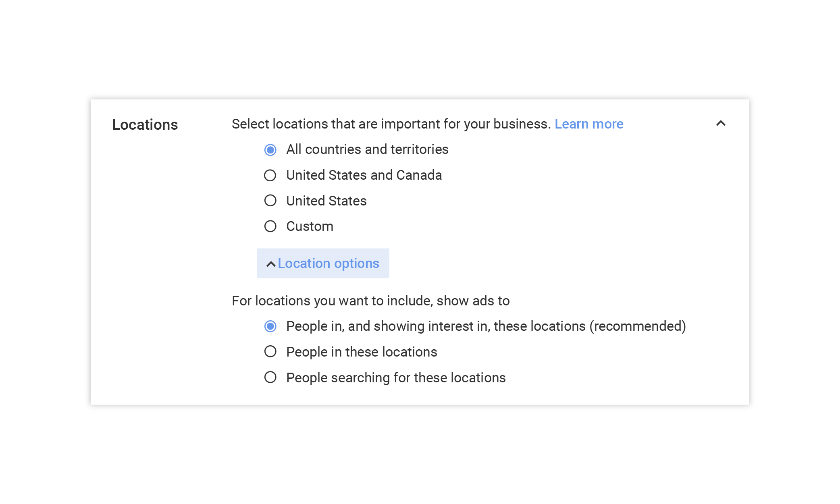Click the "For locations you want to include" text
The width and height of the screenshot is (840, 504).
(370, 301)
